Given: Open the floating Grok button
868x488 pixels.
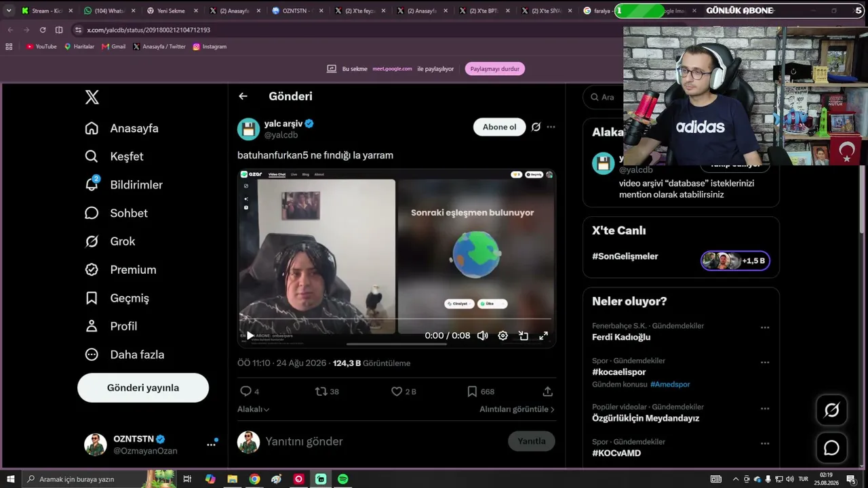Looking at the screenshot, I should [831, 410].
